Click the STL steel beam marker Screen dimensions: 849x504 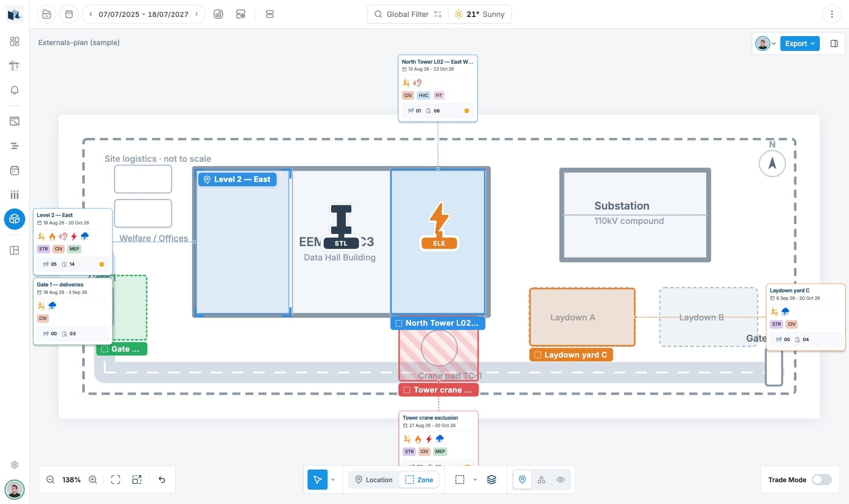(341, 227)
